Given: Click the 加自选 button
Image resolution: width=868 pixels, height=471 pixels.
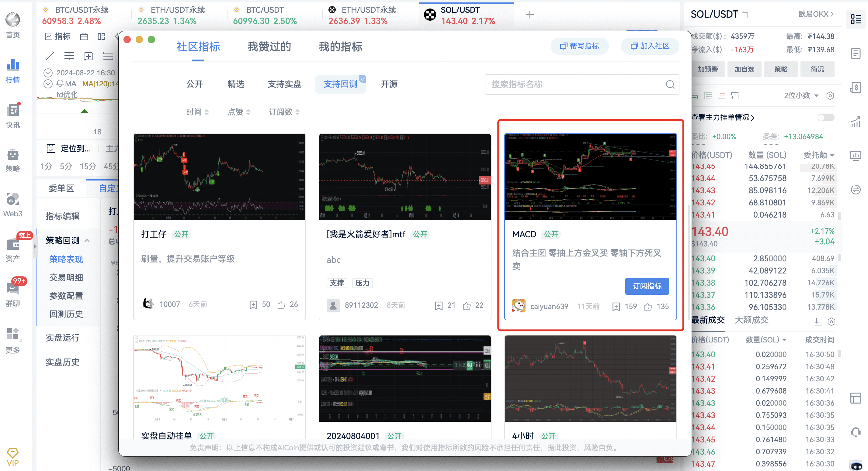Looking at the screenshot, I should pos(744,69).
